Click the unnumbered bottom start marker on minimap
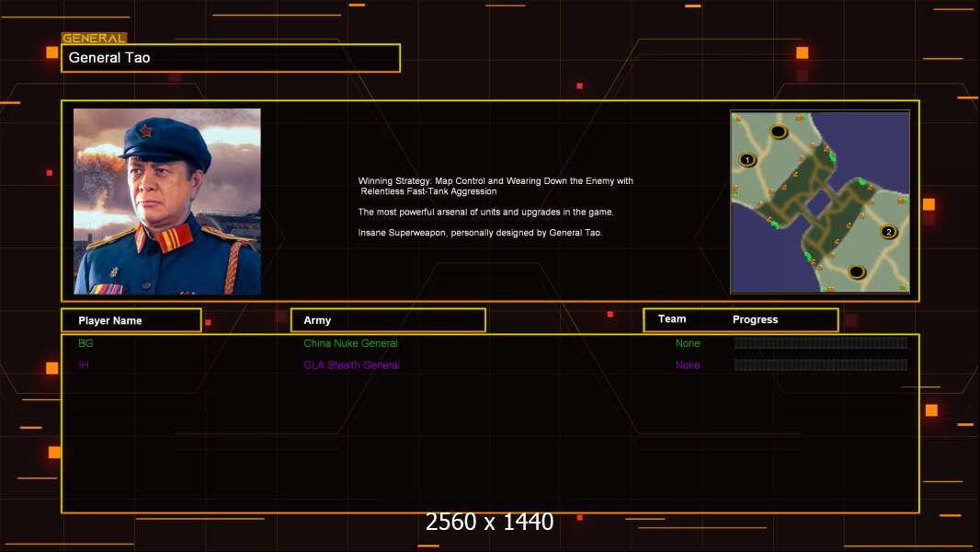The image size is (980, 552). (x=856, y=272)
